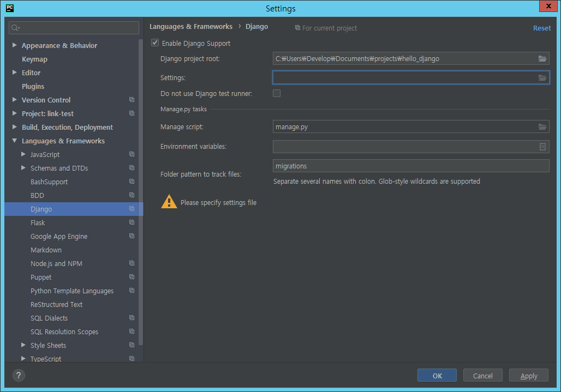The height and width of the screenshot is (392, 561).
Task: Click the 'For current project' label
Action: (330, 28)
